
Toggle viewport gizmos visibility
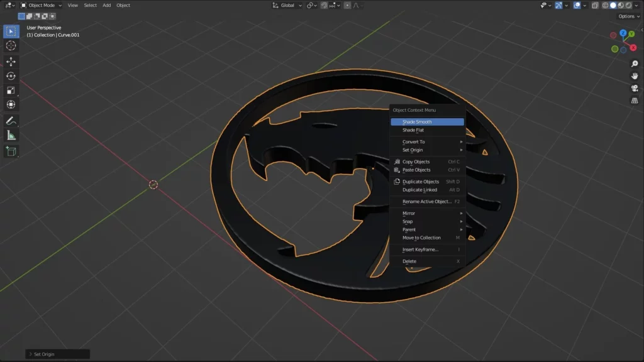[x=558, y=5]
